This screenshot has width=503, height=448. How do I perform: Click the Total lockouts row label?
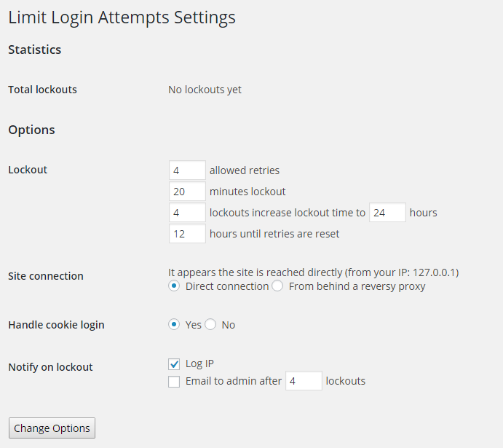[x=42, y=90]
